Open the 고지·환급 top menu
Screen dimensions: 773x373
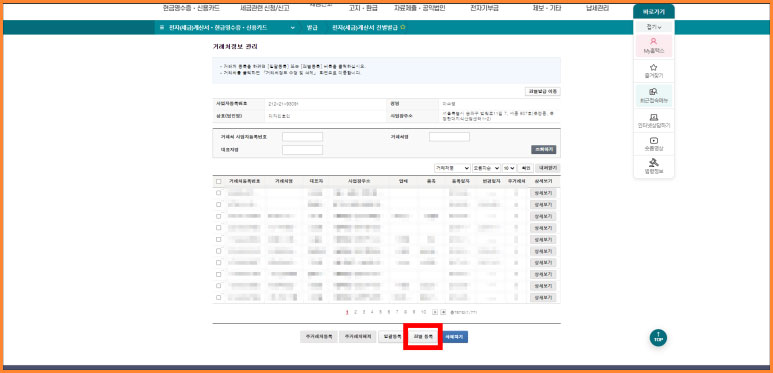pos(362,8)
